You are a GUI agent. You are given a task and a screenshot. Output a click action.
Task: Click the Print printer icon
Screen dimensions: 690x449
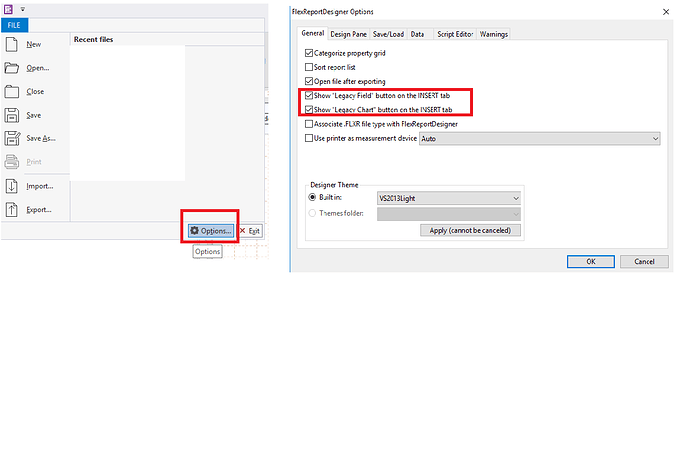tap(11, 162)
